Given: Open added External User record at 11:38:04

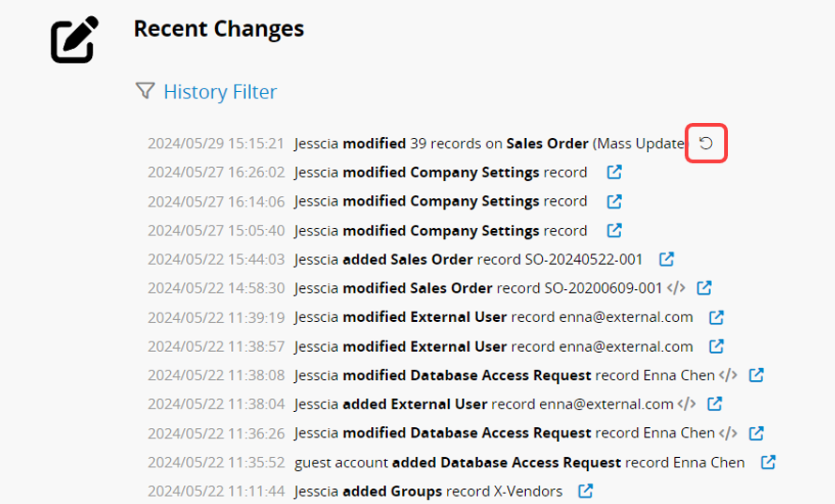Looking at the screenshot, I should (715, 405).
